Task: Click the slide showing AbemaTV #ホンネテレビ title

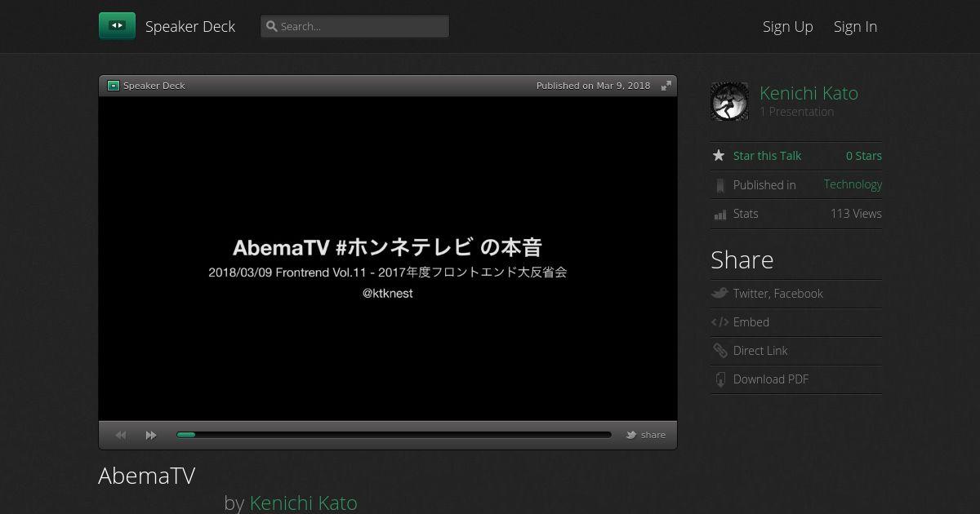Action: point(388,259)
